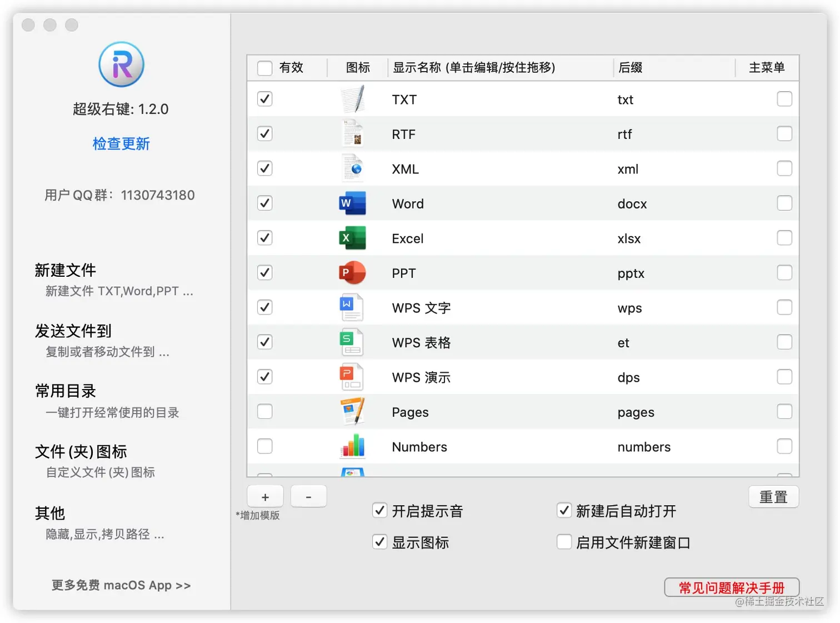Image resolution: width=840 pixels, height=623 pixels.
Task: Uncheck the PPT row 有效 checkbox
Action: coord(265,273)
